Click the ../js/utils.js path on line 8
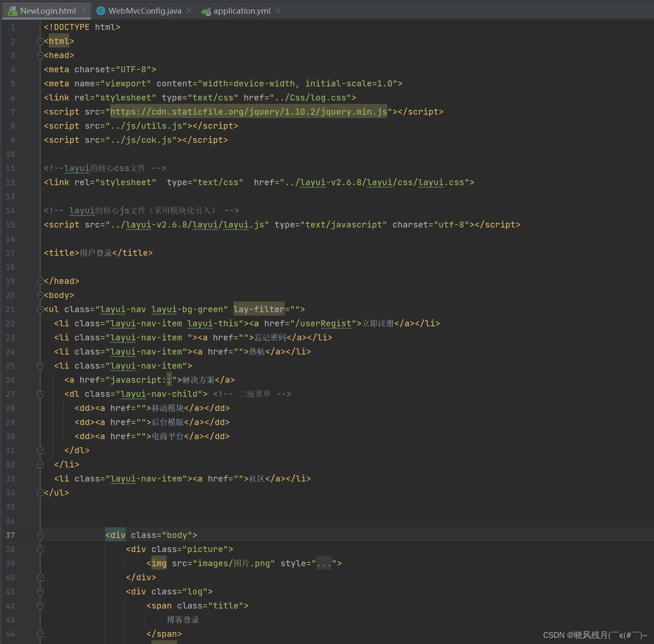 146,126
